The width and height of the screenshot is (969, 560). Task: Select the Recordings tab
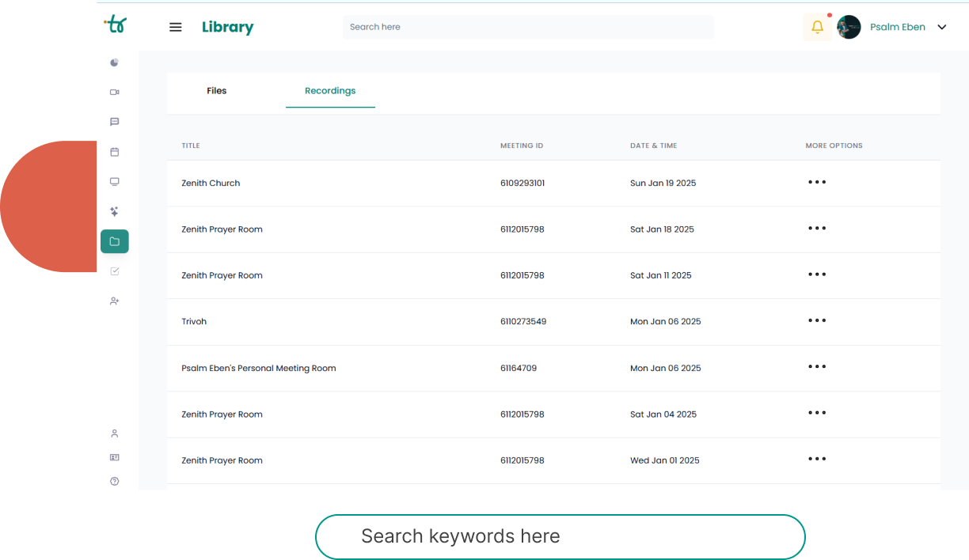tap(330, 90)
